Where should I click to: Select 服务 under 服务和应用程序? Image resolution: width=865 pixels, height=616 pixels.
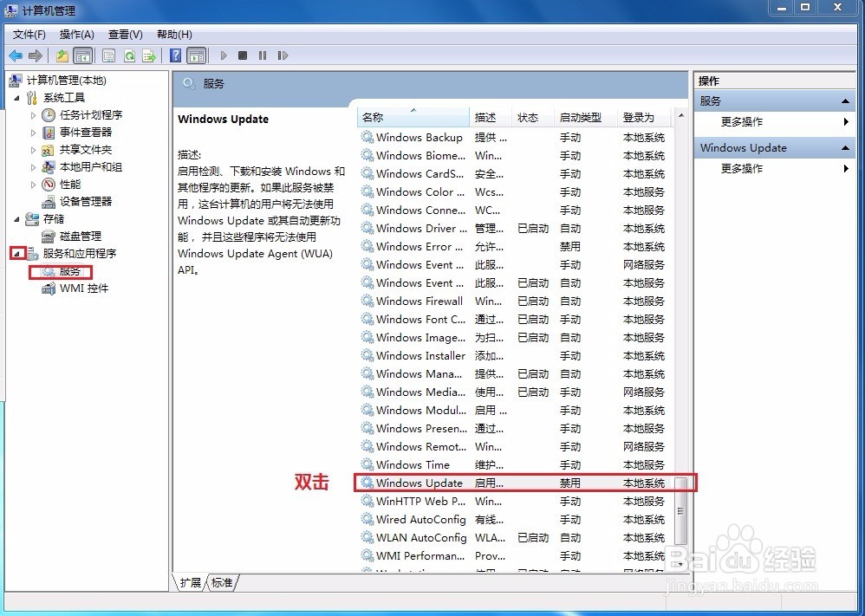69,271
